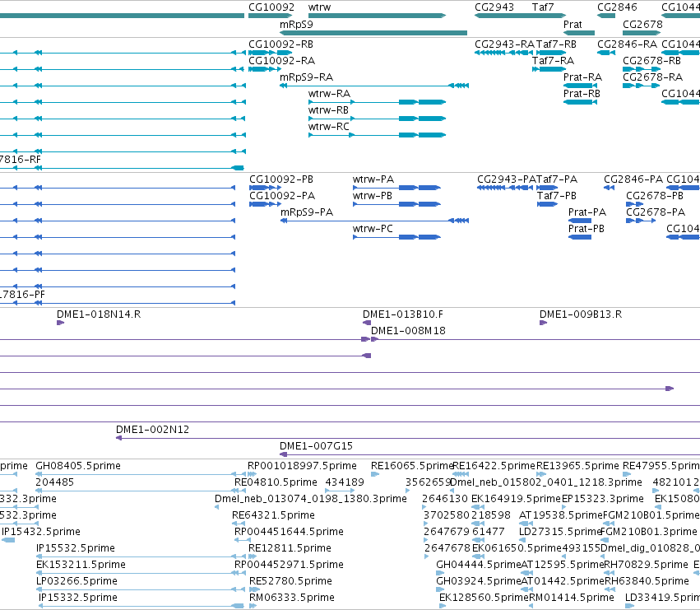This screenshot has width=700, height=610.
Task: Select the mRpS9 gene bar
Action: coord(373,33)
